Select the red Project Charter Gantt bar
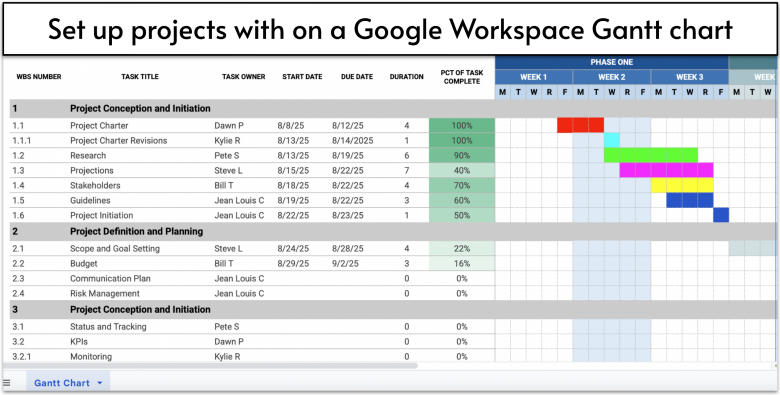 click(581, 125)
